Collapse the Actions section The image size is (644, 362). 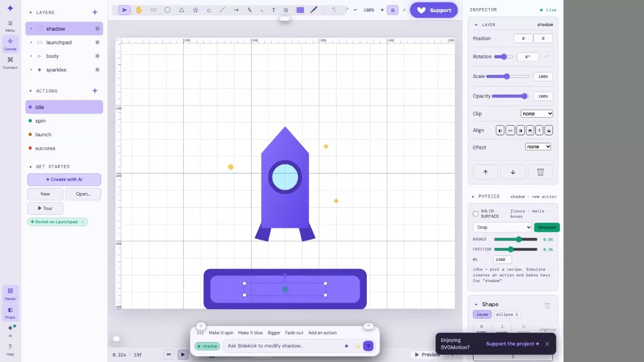point(31,91)
